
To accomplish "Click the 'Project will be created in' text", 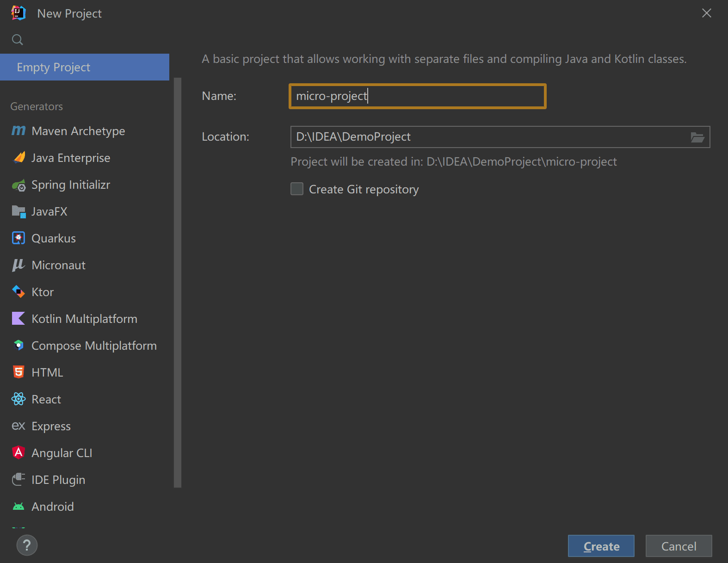I will (454, 162).
